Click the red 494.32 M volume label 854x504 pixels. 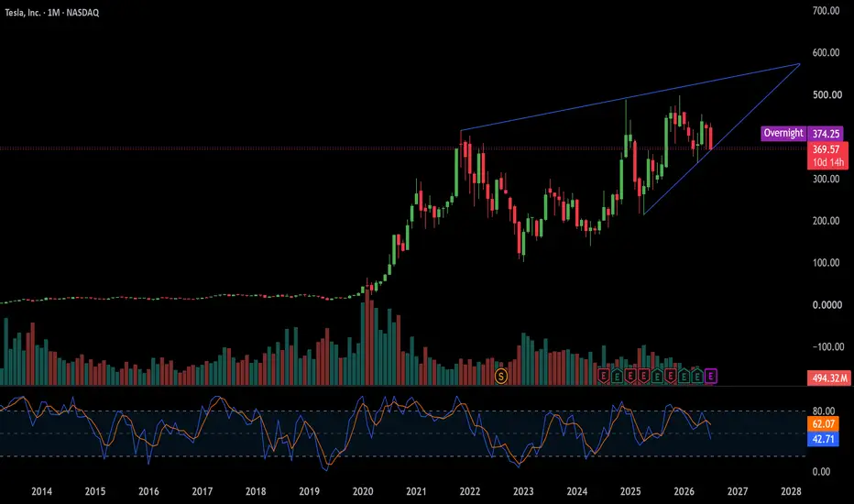click(829, 378)
